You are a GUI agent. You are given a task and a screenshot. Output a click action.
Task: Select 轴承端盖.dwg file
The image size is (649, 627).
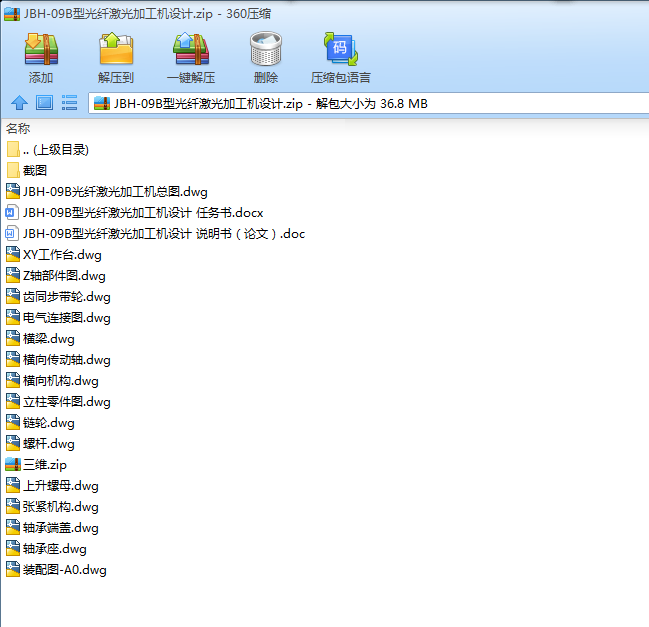pos(53,528)
